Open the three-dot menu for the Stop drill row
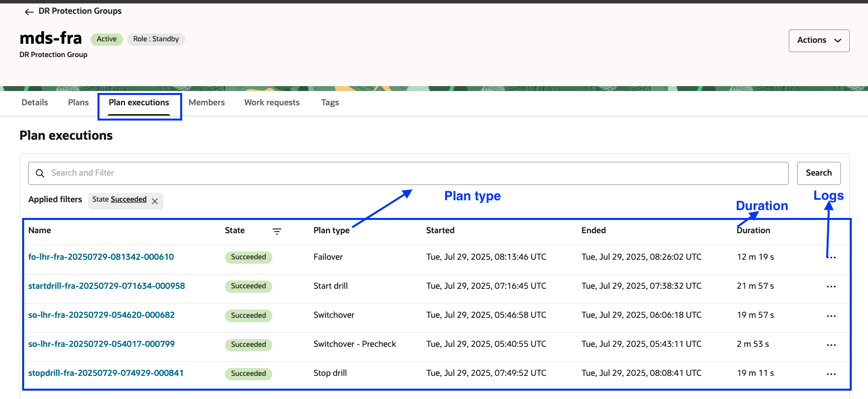 pyautogui.click(x=831, y=374)
